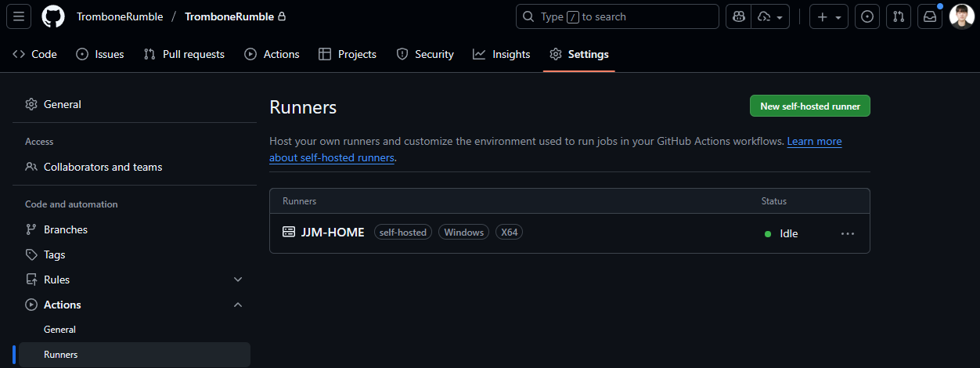The width and height of the screenshot is (980, 368).
Task: Click the search field
Action: [x=617, y=16]
